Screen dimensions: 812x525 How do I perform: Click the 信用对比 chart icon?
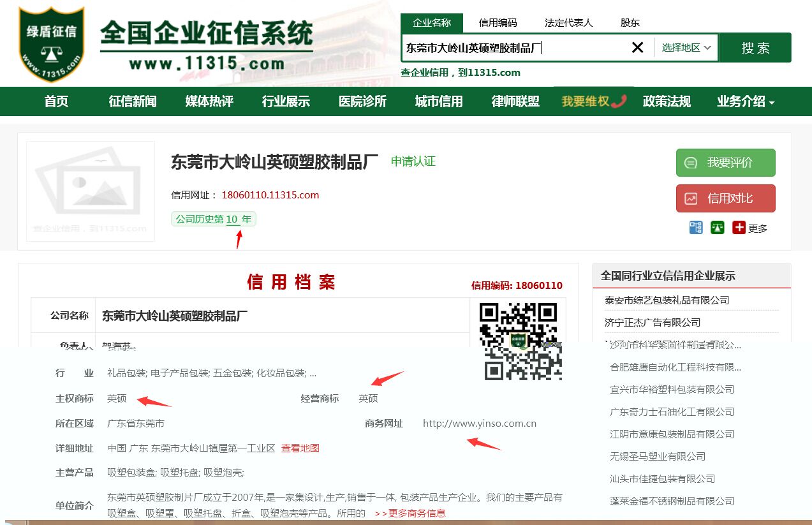(691, 198)
